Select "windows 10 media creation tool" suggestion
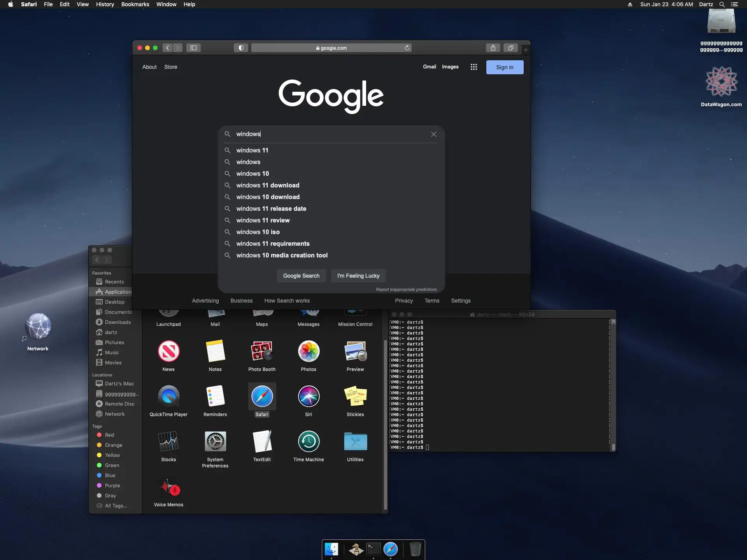747x560 pixels. click(282, 255)
